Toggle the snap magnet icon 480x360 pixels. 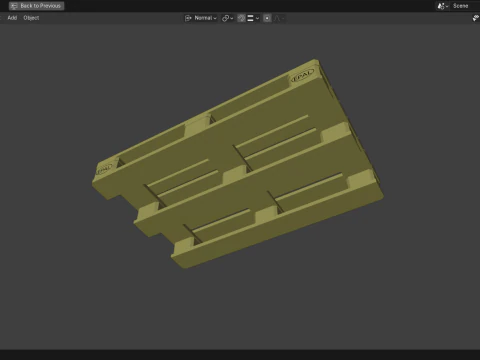pyautogui.click(x=241, y=18)
